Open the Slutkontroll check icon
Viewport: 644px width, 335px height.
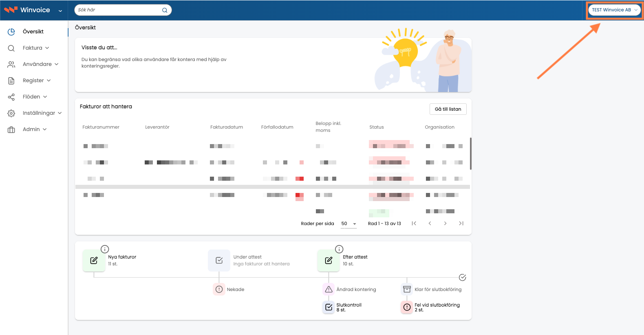pos(329,307)
